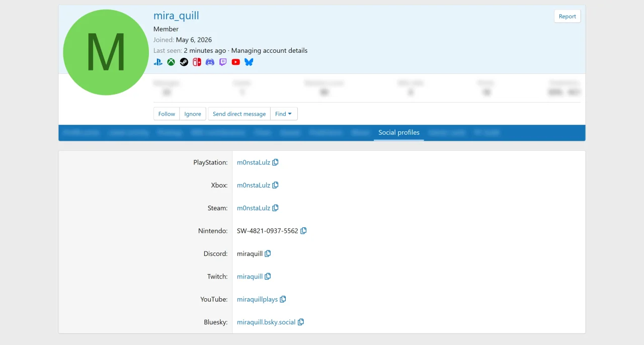644x345 pixels.
Task: Copy the Steam username to clipboard
Action: [275, 208]
